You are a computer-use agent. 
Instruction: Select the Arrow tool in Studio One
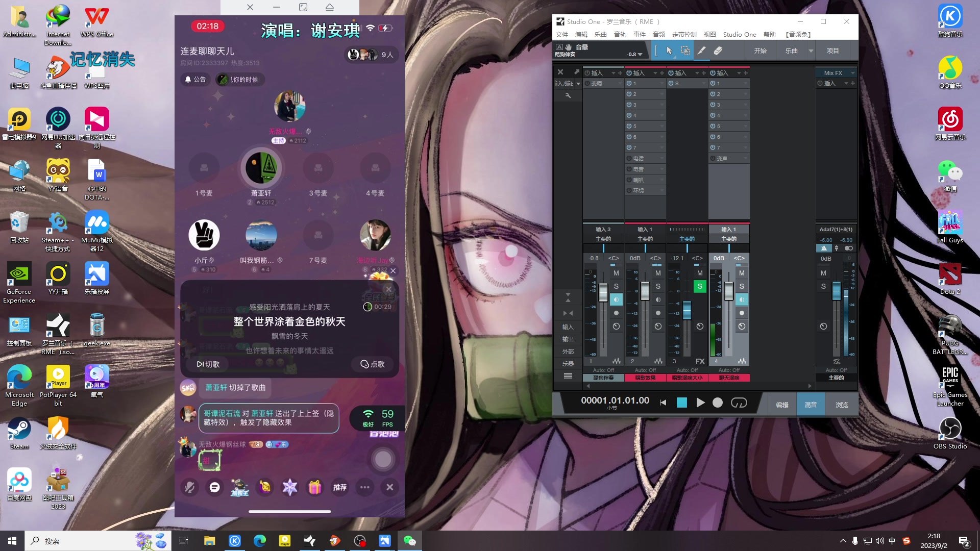[x=669, y=51]
